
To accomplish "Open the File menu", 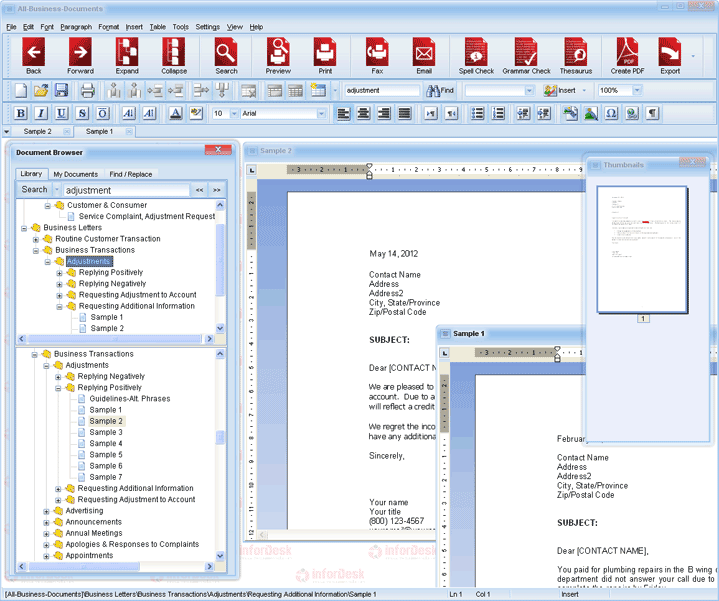I will click(11, 27).
